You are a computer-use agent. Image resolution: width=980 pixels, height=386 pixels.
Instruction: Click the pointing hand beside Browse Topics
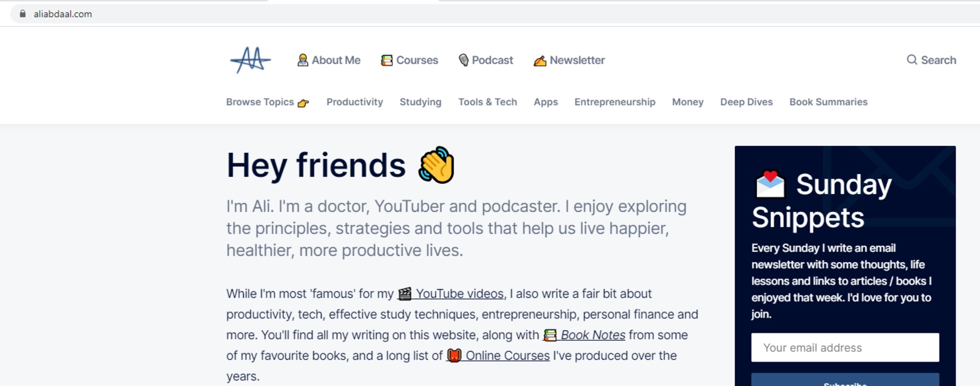[303, 103]
